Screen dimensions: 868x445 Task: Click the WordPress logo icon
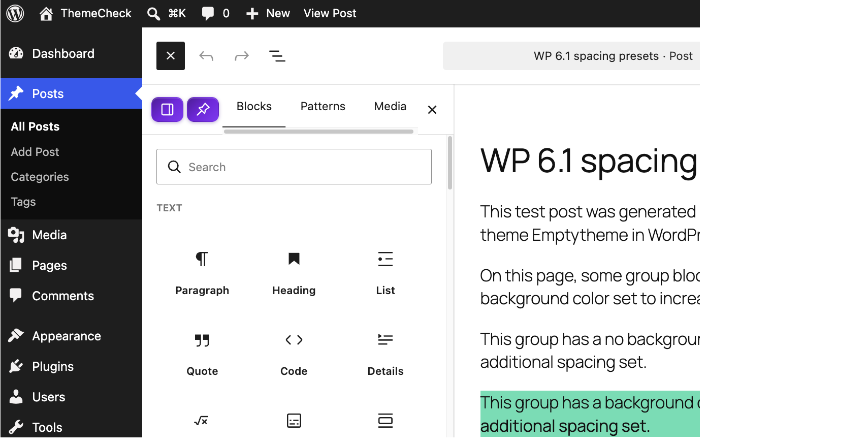point(15,13)
